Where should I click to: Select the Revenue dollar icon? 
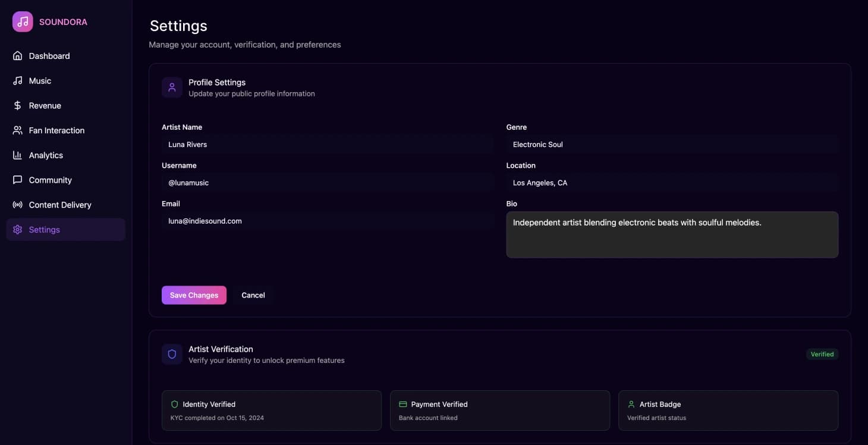click(x=17, y=105)
